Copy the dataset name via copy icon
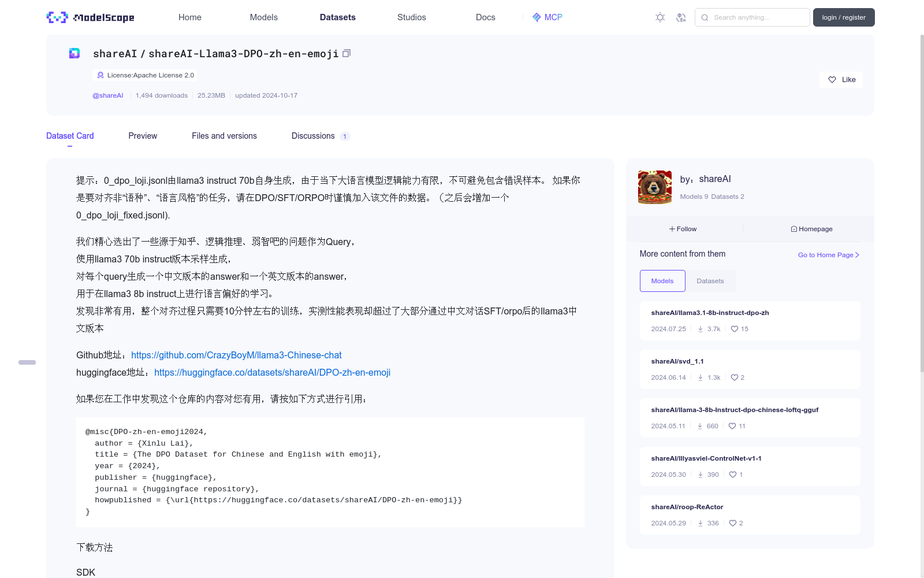Screen dimensions: 924x578 346,53
